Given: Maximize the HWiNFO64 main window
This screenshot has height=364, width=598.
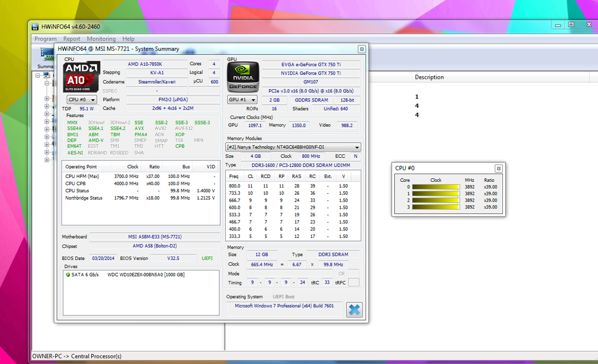Looking at the screenshot, I should (571, 24).
